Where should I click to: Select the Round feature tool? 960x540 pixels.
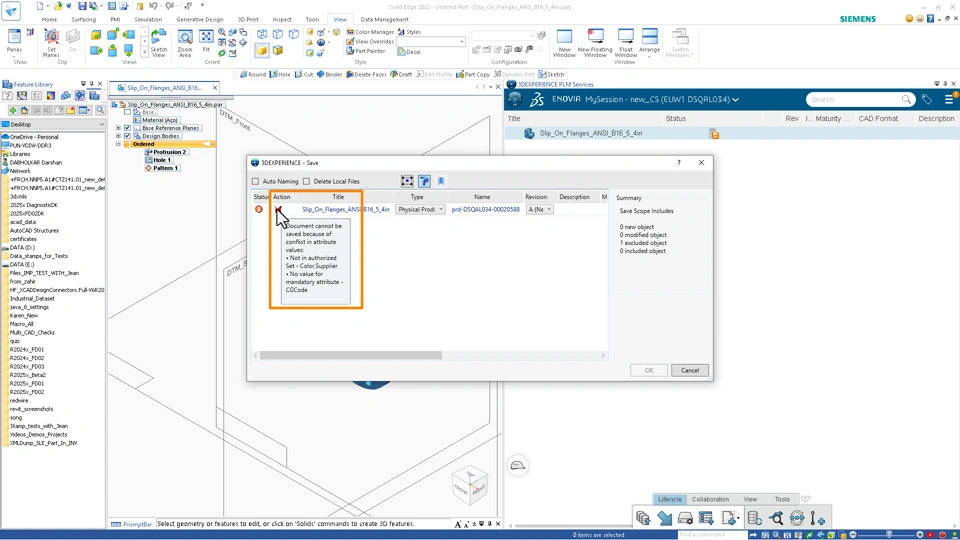[253, 74]
